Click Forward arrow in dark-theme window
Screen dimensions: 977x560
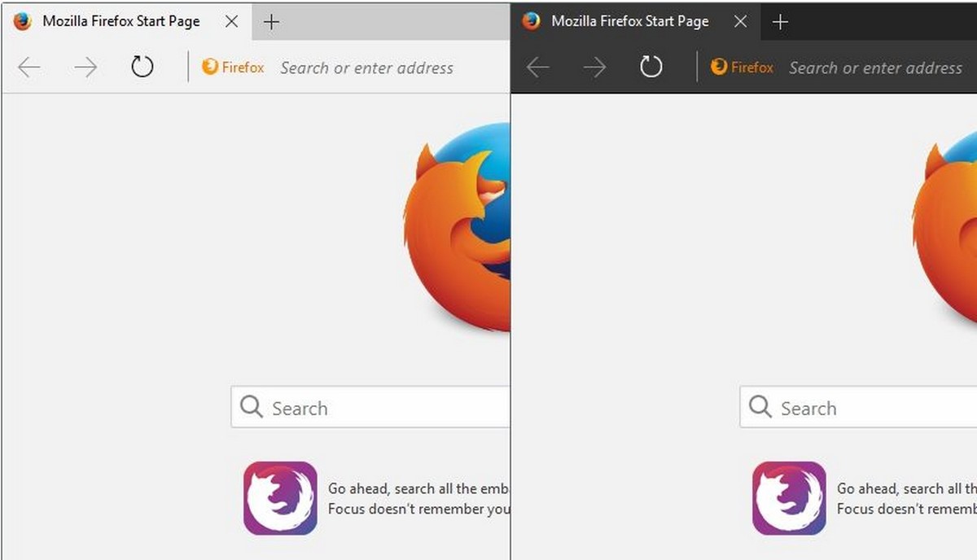pyautogui.click(x=594, y=68)
